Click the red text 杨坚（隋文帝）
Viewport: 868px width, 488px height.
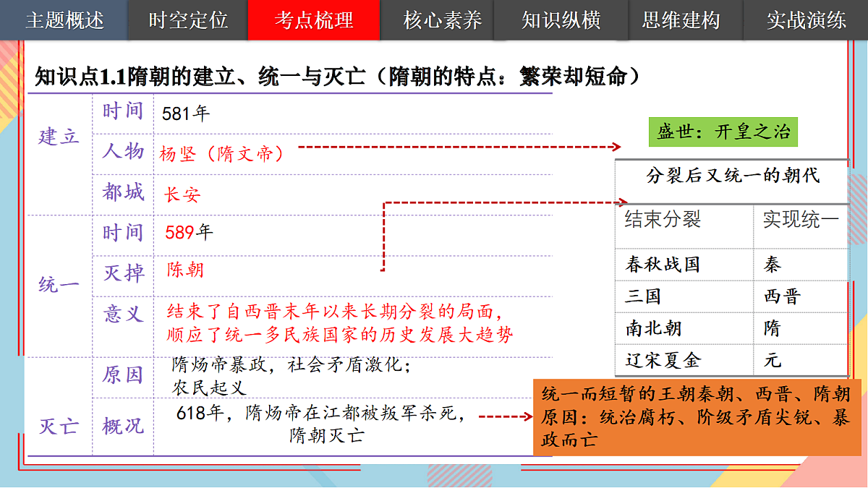tap(221, 153)
